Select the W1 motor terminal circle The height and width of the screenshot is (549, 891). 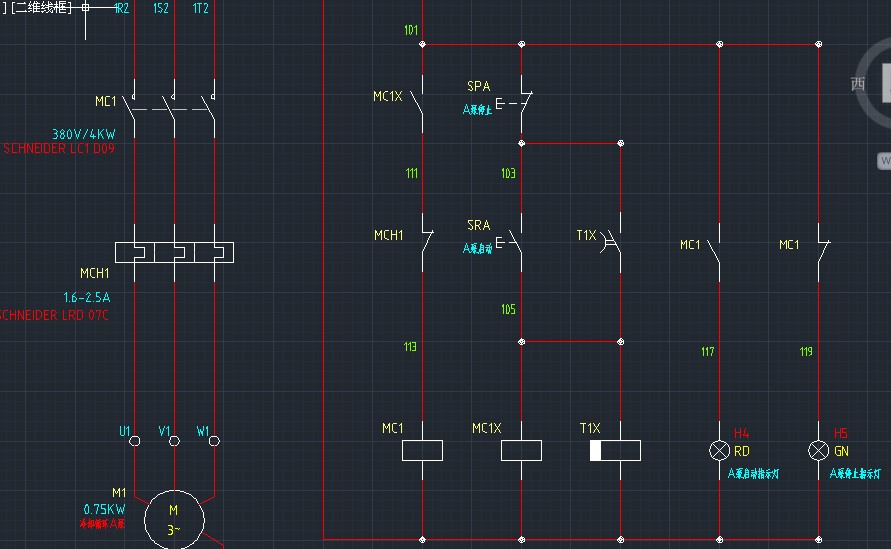(x=213, y=440)
